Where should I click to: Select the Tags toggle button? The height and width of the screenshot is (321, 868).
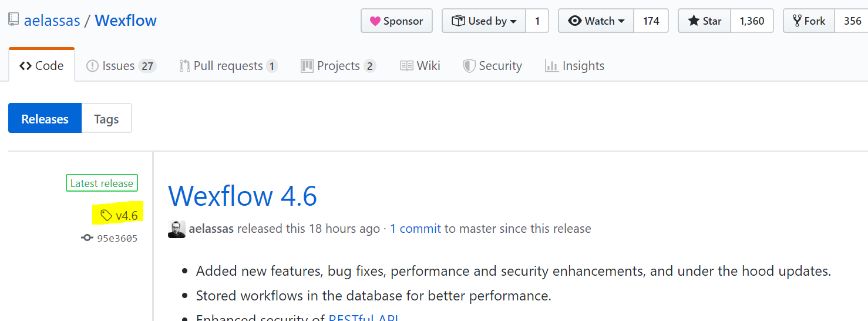pyautogui.click(x=106, y=119)
